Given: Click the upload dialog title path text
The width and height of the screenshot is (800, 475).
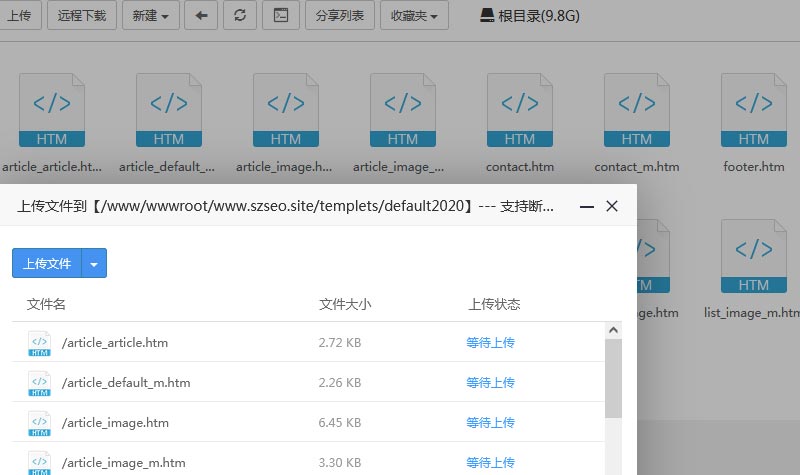Looking at the screenshot, I should click(x=285, y=206).
